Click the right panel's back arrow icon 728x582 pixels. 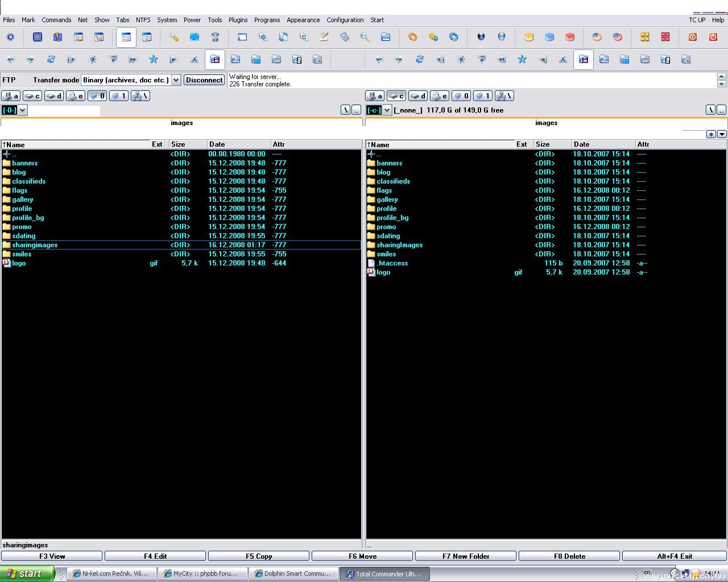(x=379, y=59)
